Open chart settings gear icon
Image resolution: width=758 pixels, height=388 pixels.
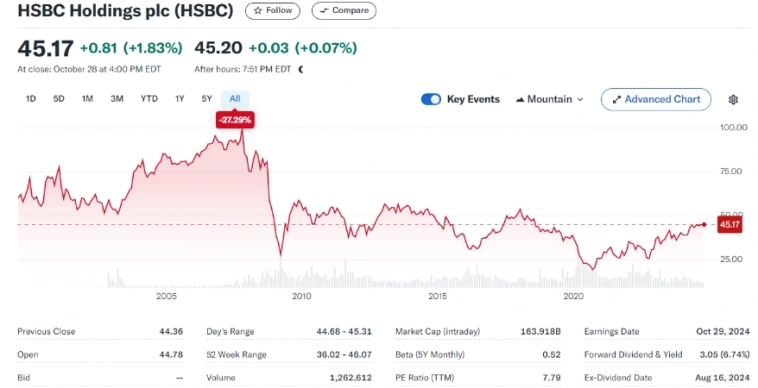click(733, 100)
